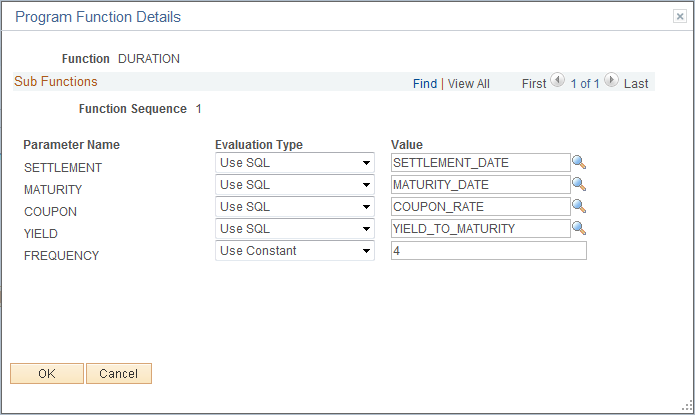Grab the dialog resize grip corner
The width and height of the screenshot is (695, 415).
(x=687, y=406)
